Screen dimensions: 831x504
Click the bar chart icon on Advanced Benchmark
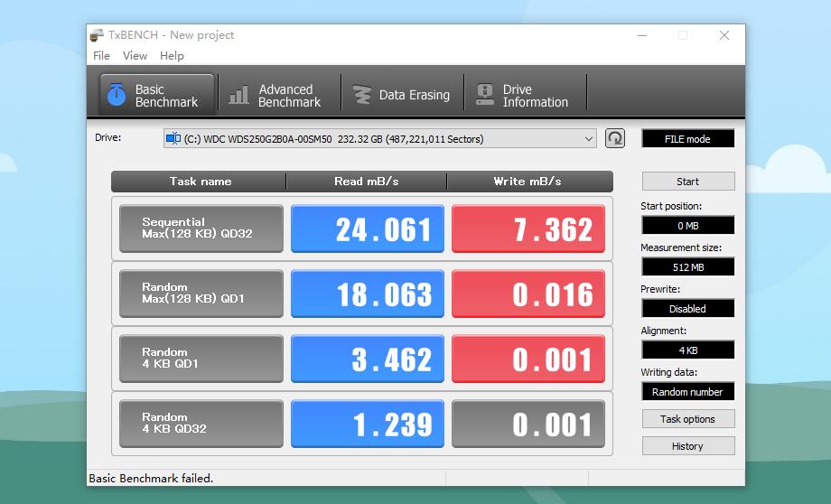click(238, 95)
